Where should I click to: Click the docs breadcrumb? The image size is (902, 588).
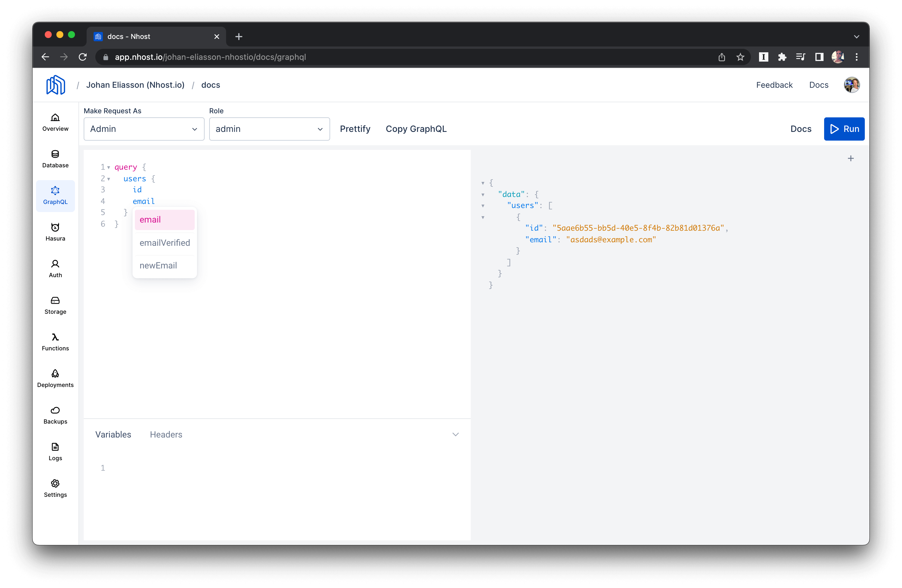pos(211,85)
